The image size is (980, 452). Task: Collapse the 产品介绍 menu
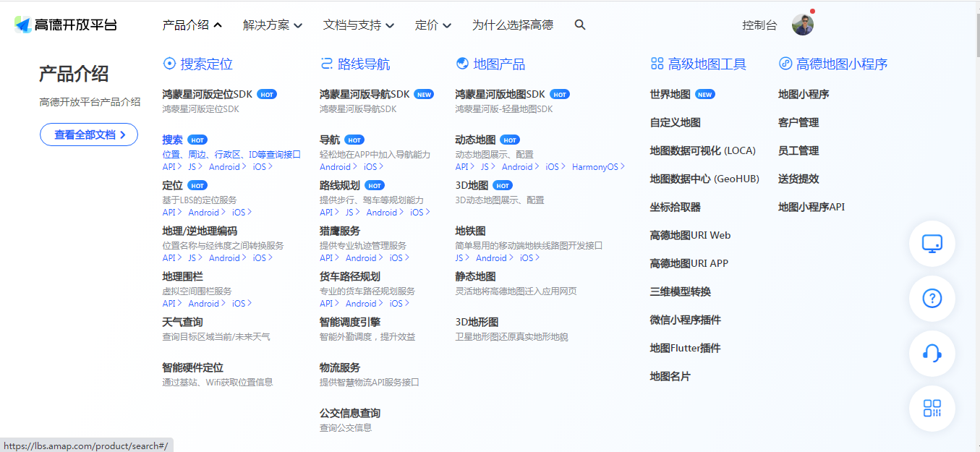point(192,25)
